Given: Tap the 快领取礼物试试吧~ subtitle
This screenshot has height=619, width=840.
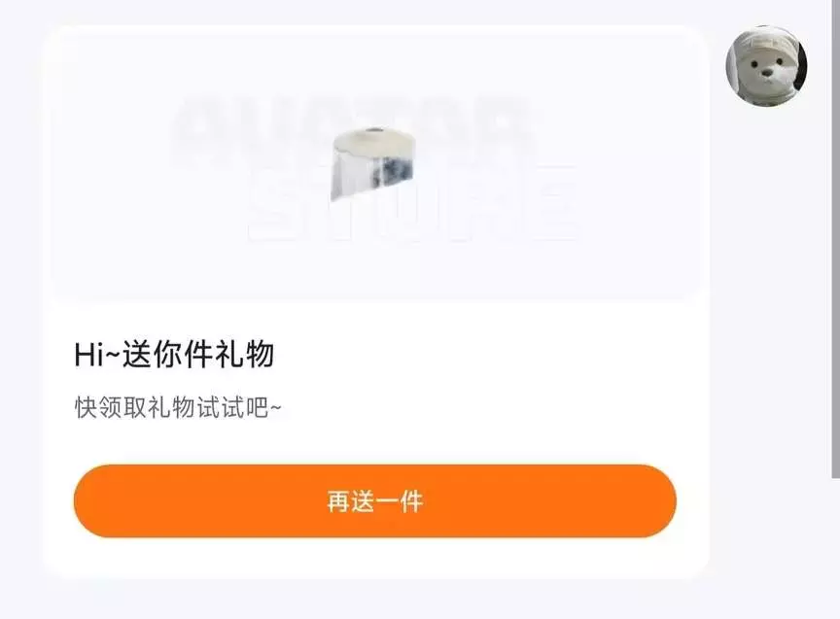Looking at the screenshot, I should coord(178,407).
